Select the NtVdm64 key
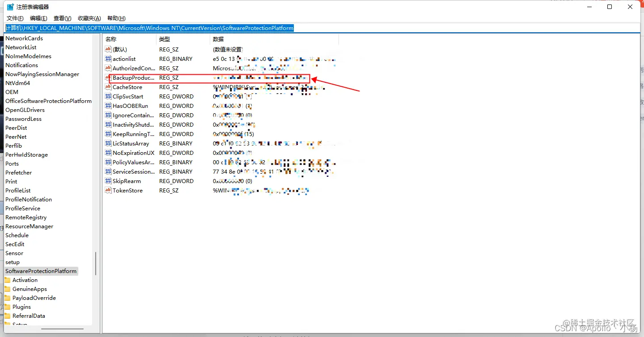 18,83
